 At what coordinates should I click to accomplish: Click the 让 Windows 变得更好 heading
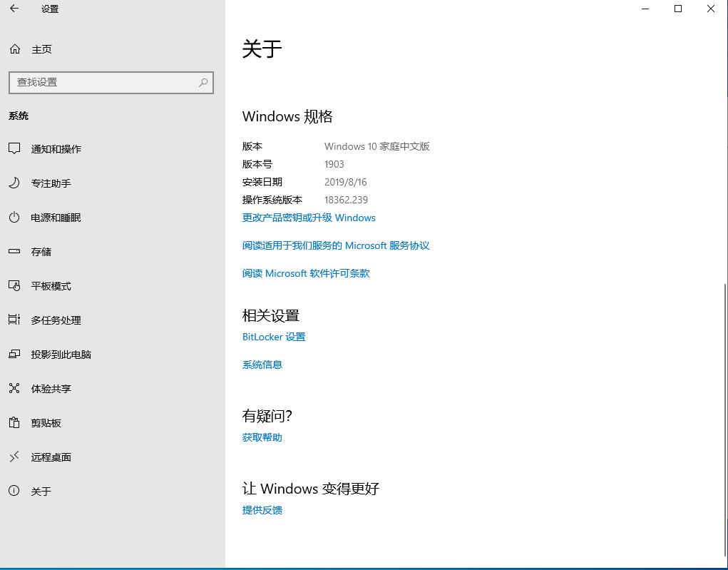click(311, 489)
